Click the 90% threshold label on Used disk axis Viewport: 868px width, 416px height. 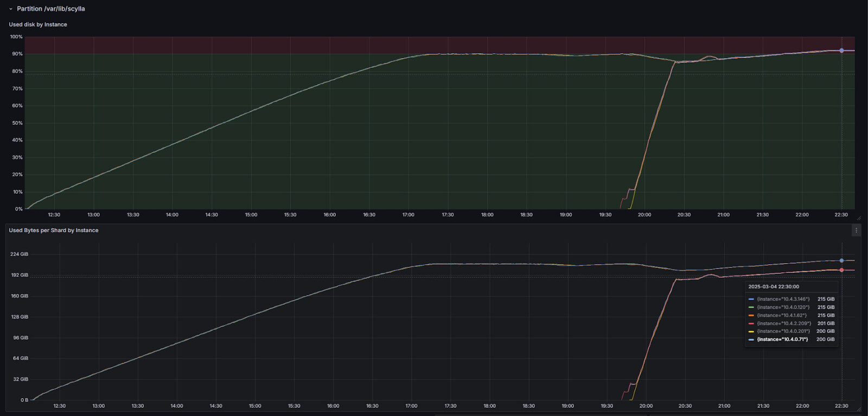(17, 54)
